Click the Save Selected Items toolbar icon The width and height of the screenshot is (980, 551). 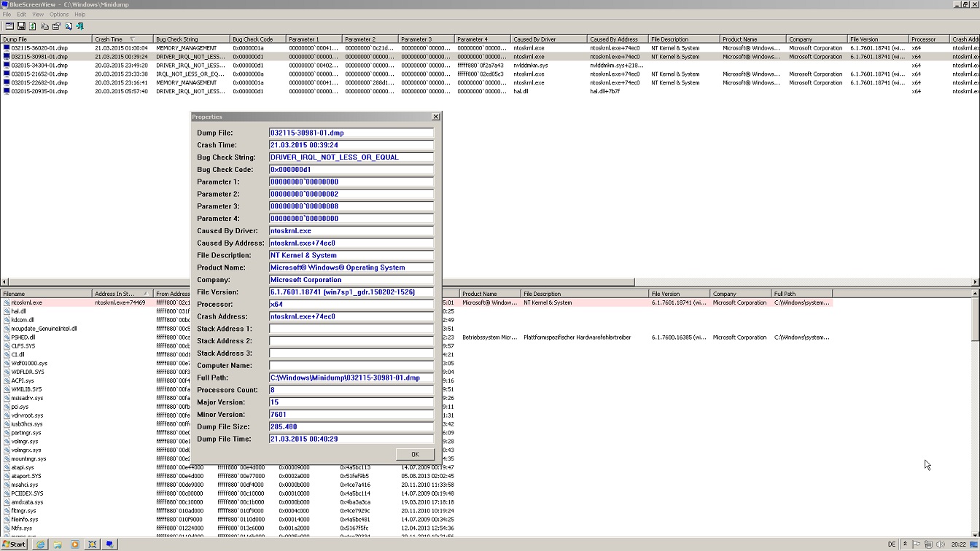coord(21,26)
